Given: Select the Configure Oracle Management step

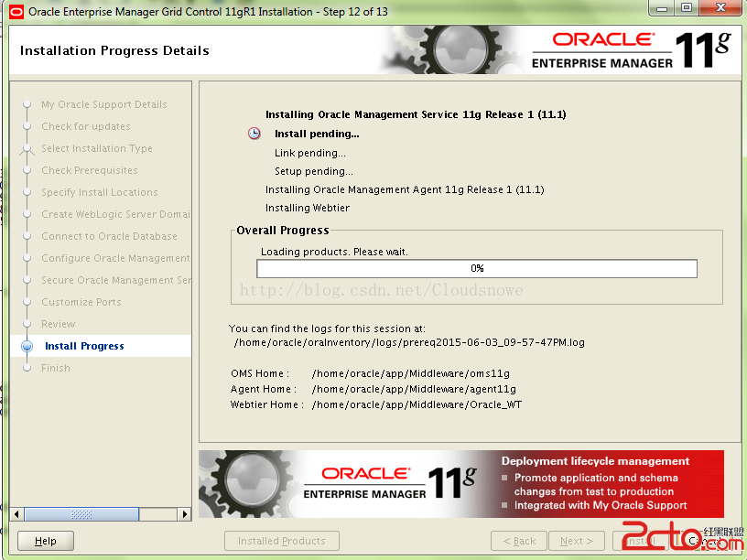Looking at the screenshot, I should 115,258.
